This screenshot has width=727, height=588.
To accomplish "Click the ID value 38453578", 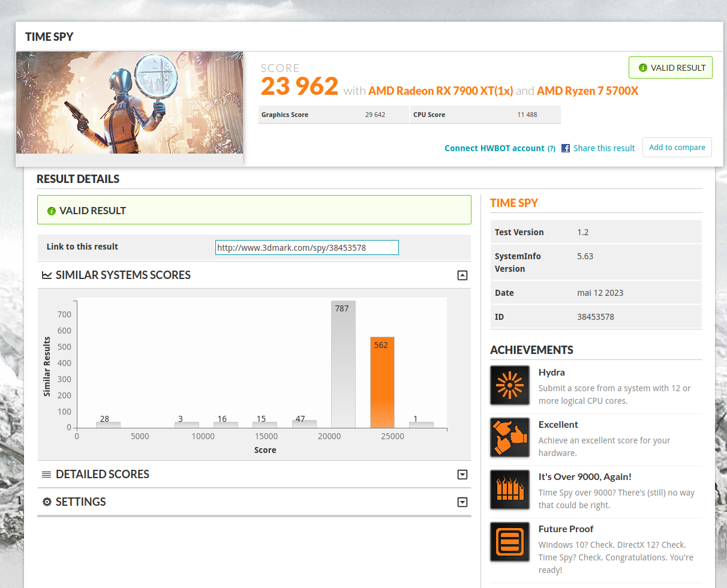I will click(595, 317).
